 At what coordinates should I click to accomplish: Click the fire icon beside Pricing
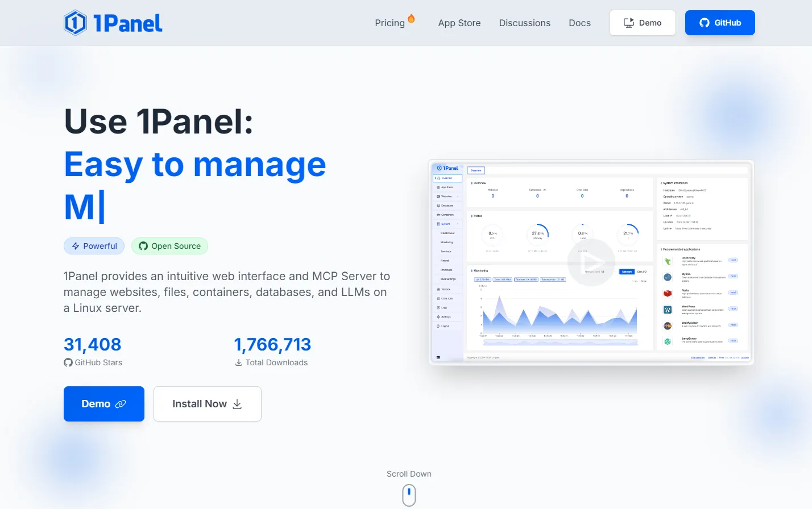point(411,19)
